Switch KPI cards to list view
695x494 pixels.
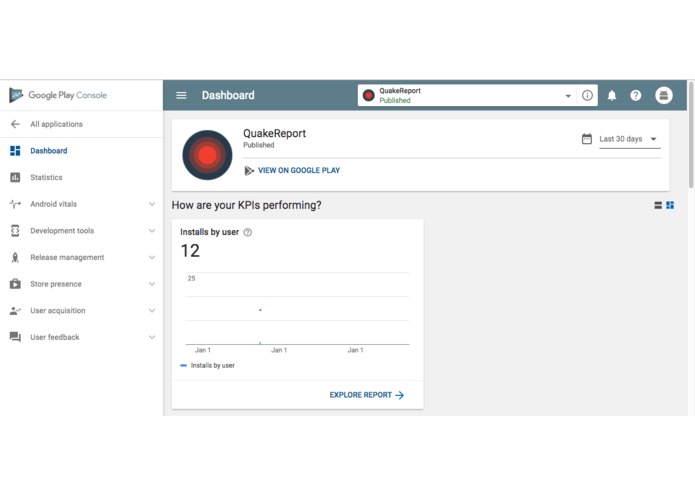(658, 205)
